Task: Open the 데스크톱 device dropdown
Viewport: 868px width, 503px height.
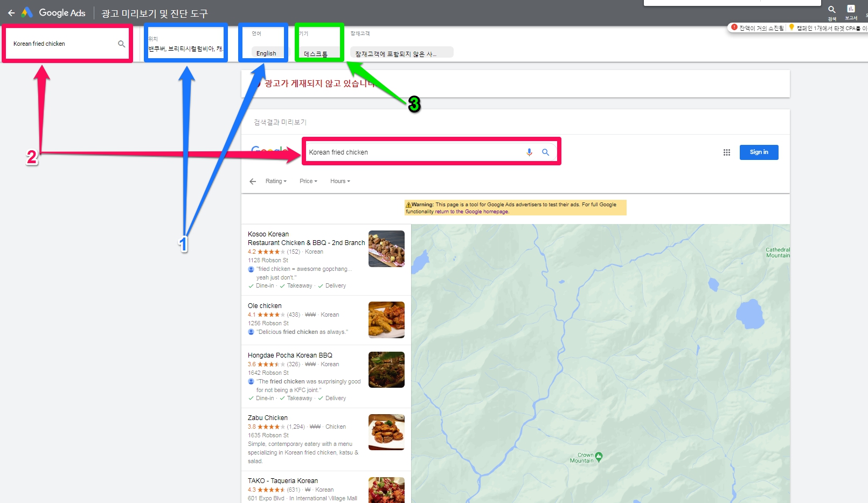Action: click(320, 54)
